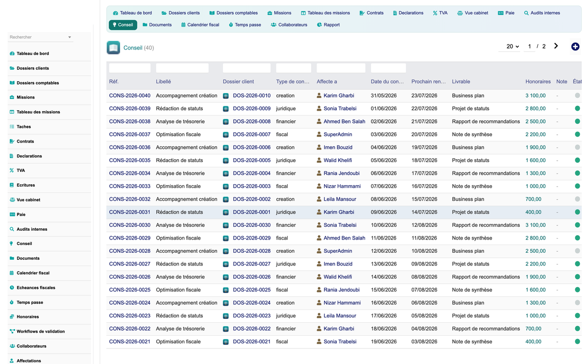Open record link CONS-2026-0031
This screenshot has height=364, width=588.
[x=130, y=212]
